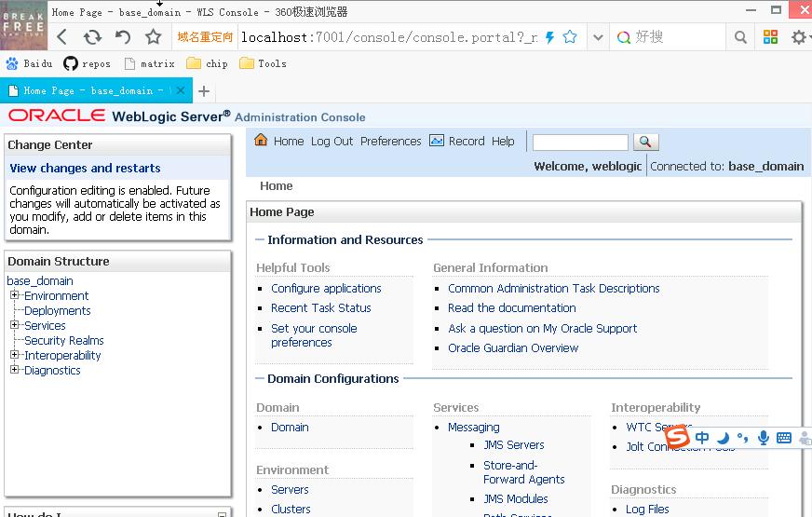The image size is (812, 517).
Task: Open the Sogou soft keyboard icon
Action: tap(784, 438)
